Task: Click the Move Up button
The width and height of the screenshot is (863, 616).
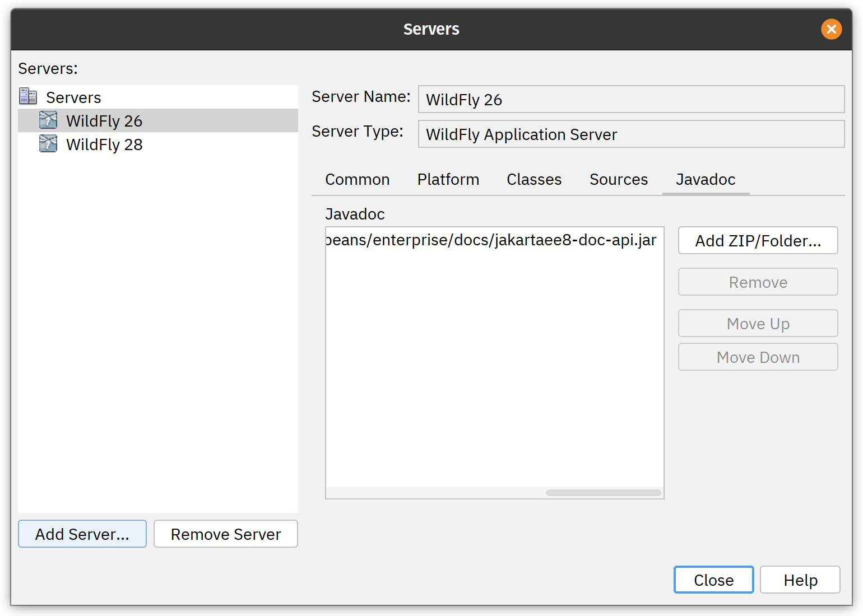Action: (758, 323)
